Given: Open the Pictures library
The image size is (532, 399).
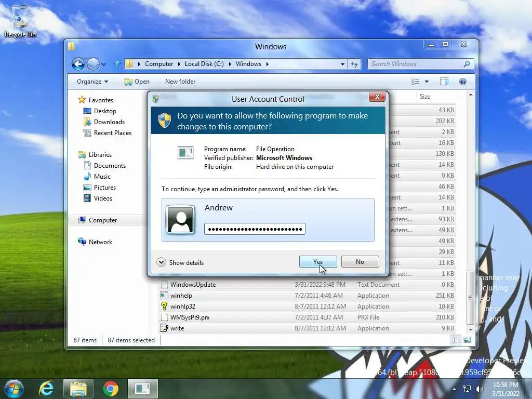Looking at the screenshot, I should (x=100, y=187).
